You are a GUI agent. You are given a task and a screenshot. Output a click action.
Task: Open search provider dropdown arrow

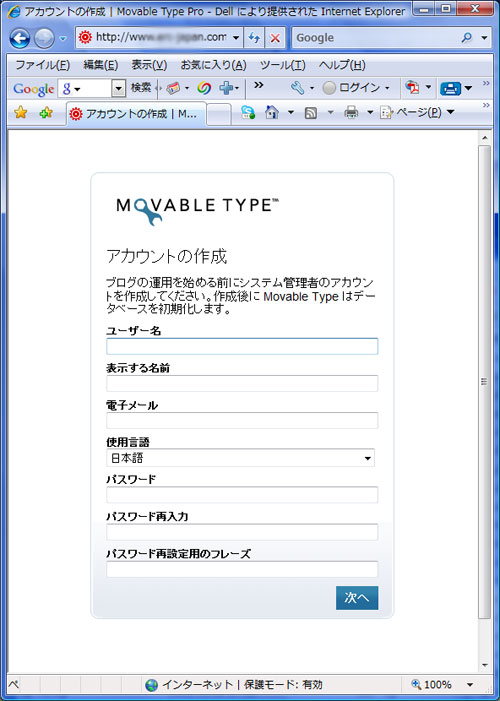[x=484, y=38]
